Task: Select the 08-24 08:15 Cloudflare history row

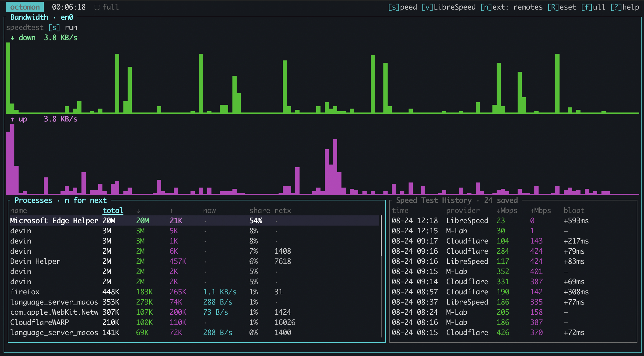Action: point(513,333)
